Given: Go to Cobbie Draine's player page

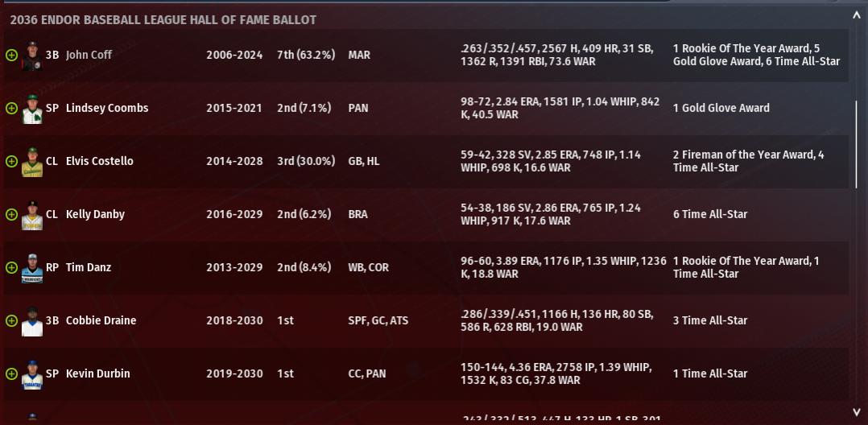Looking at the screenshot, I should (101, 320).
